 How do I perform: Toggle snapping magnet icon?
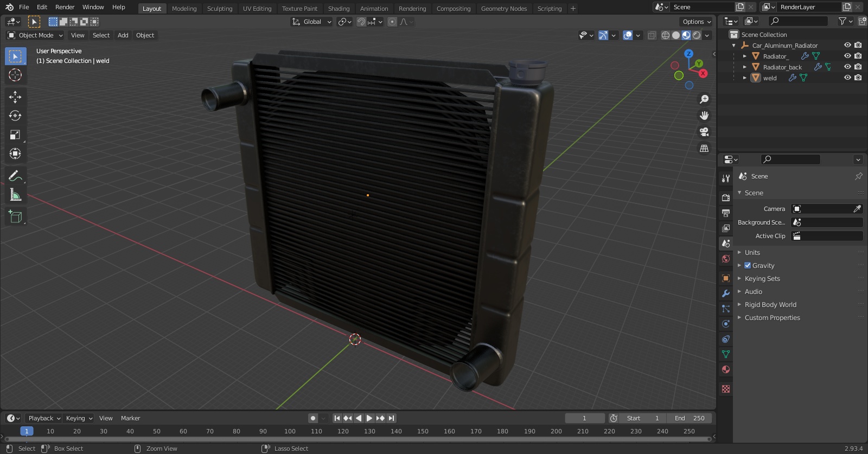tap(361, 22)
